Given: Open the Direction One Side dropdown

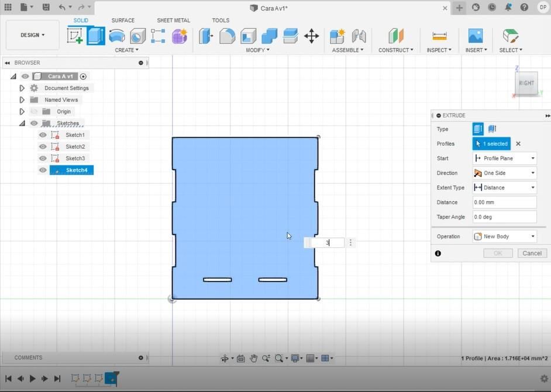Looking at the screenshot, I should pos(504,173).
